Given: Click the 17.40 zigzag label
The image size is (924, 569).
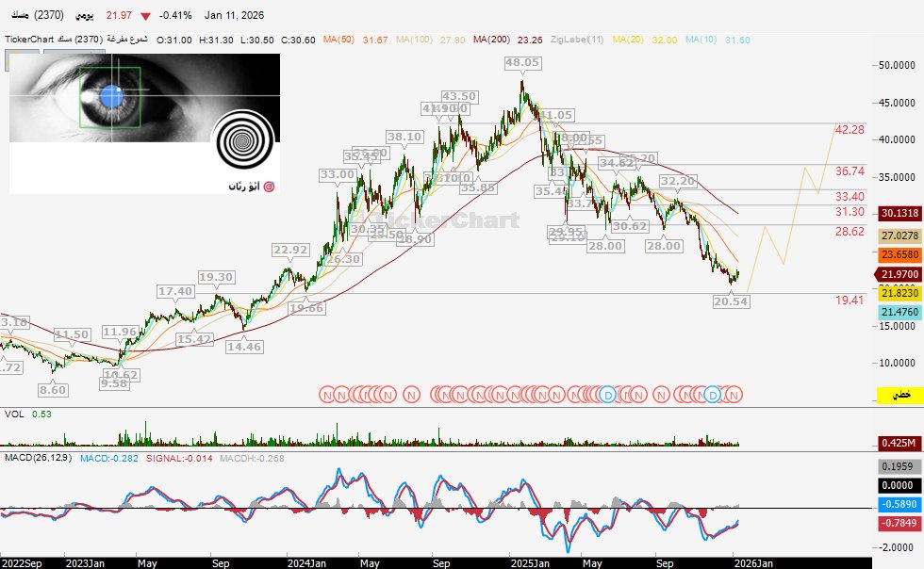Looking at the screenshot, I should [175, 291].
